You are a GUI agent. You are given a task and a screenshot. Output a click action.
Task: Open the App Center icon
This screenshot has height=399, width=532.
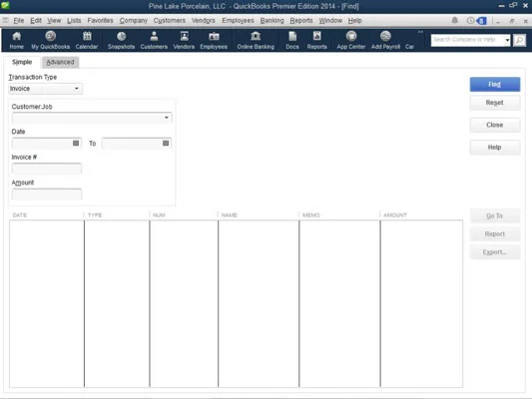pos(351,40)
